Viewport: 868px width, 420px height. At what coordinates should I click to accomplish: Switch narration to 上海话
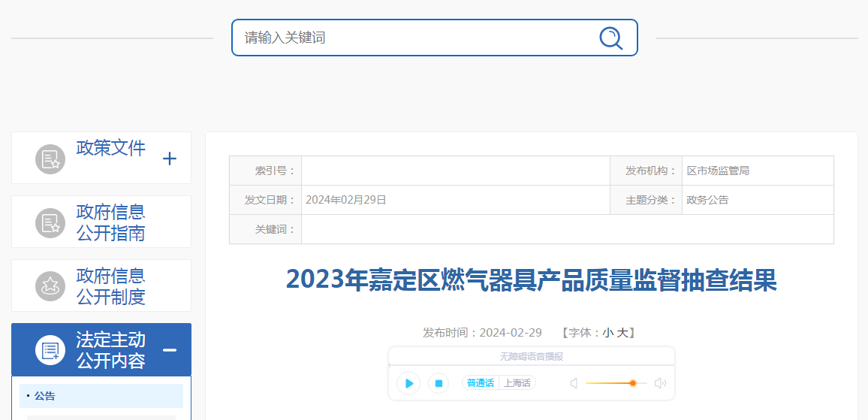517,383
